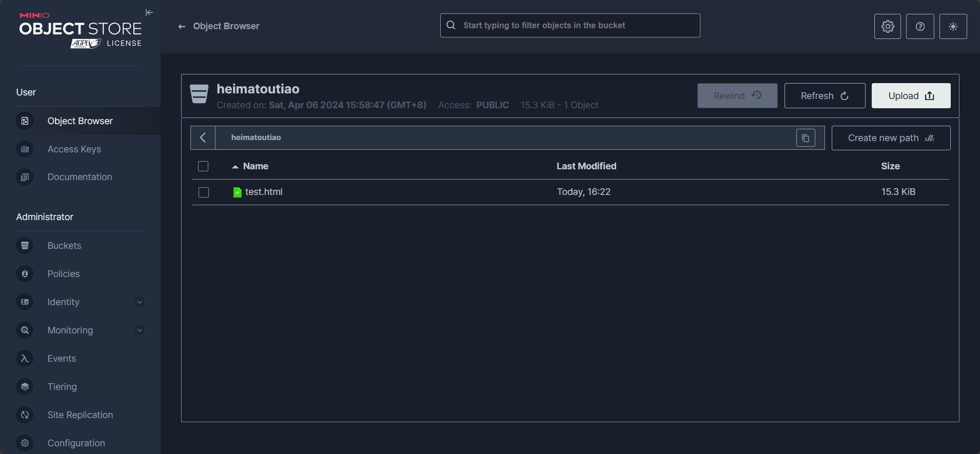
Task: Open Access Keys in the sidebar
Action: click(74, 149)
